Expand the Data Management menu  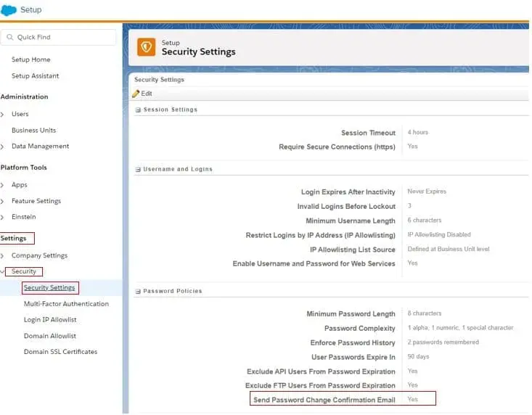pos(3,147)
